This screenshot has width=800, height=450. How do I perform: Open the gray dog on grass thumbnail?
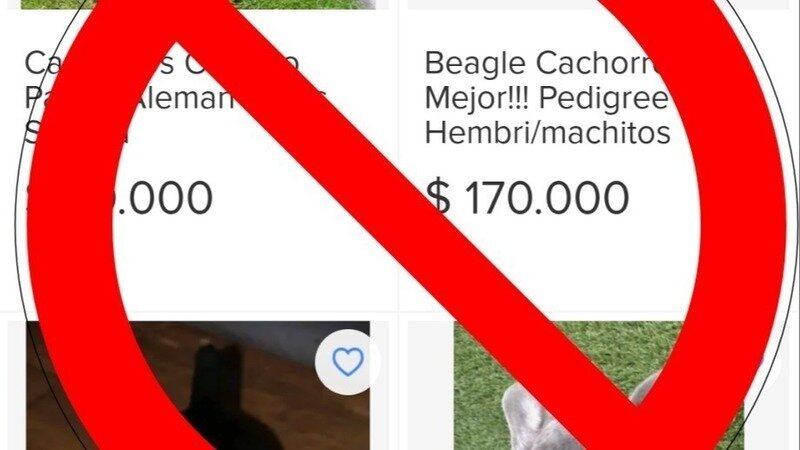(x=598, y=385)
